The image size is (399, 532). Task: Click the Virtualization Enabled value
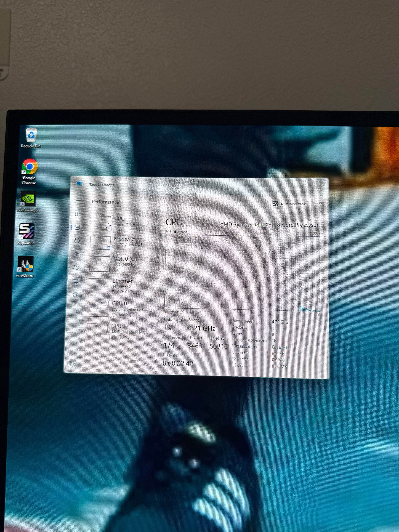coord(279,347)
